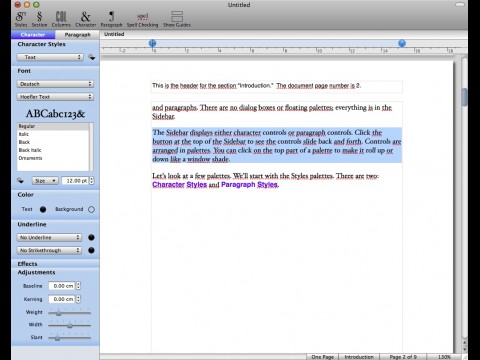Open the Styles toolbar item
The height and width of the screenshot is (360, 480).
pos(21,19)
